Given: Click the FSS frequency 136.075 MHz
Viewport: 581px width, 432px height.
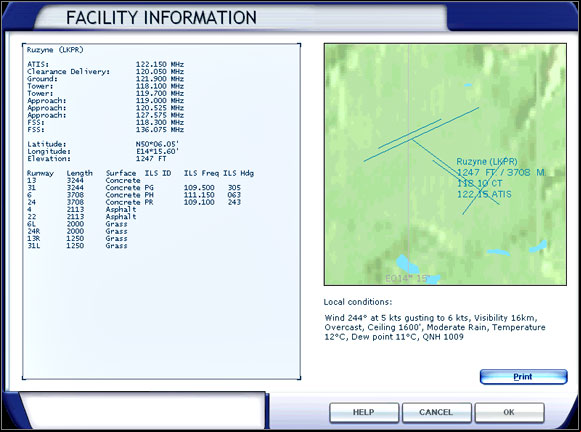Looking at the screenshot, I should tap(160, 130).
